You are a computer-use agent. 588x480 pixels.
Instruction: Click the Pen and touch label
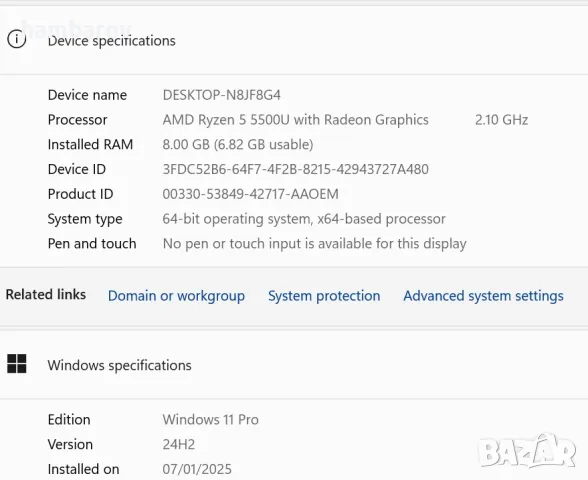tap(92, 244)
